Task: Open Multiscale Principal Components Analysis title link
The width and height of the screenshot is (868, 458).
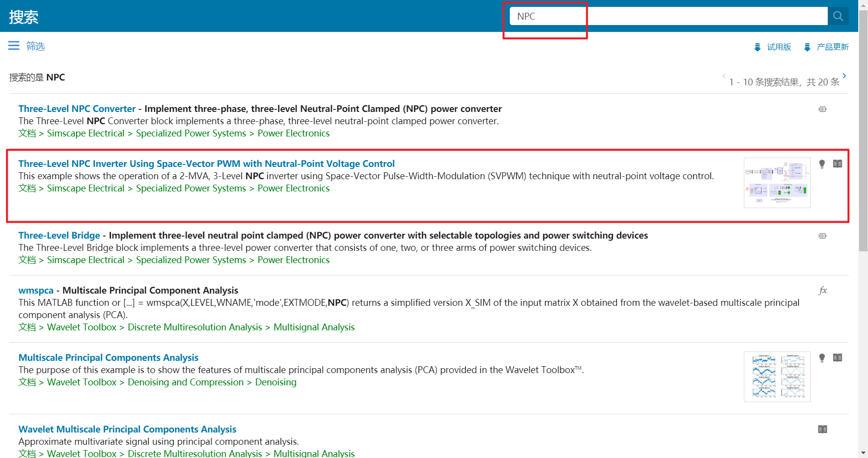Action: click(x=108, y=358)
